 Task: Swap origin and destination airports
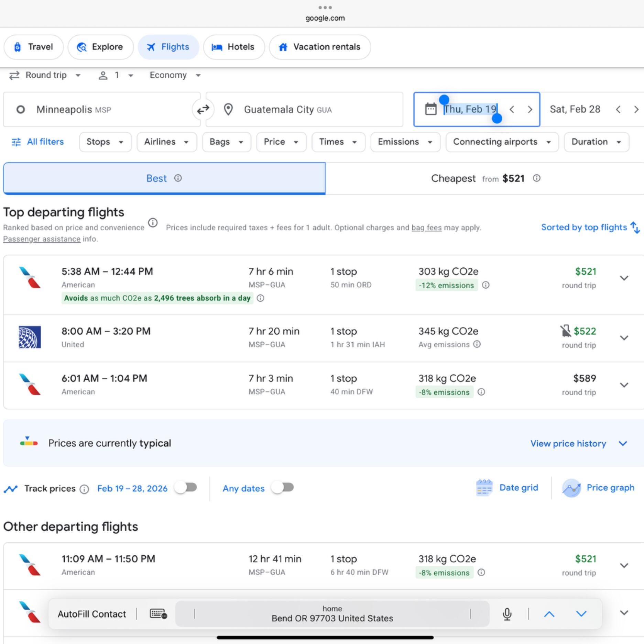pyautogui.click(x=203, y=110)
